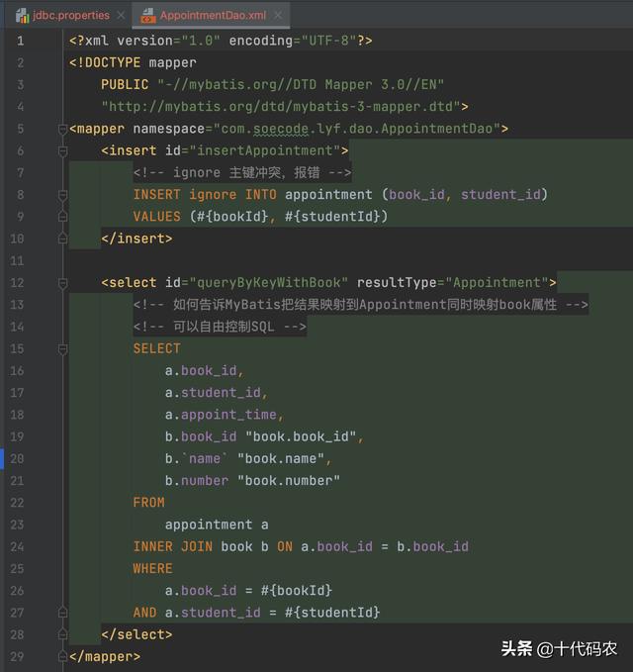The height and width of the screenshot is (672, 633).
Task: Click 'a.appoint_time' on line 18
Action: pos(221,415)
